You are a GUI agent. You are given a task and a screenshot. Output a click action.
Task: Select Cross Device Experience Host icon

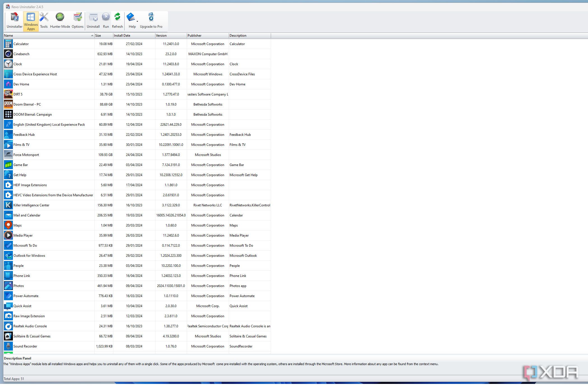point(8,74)
